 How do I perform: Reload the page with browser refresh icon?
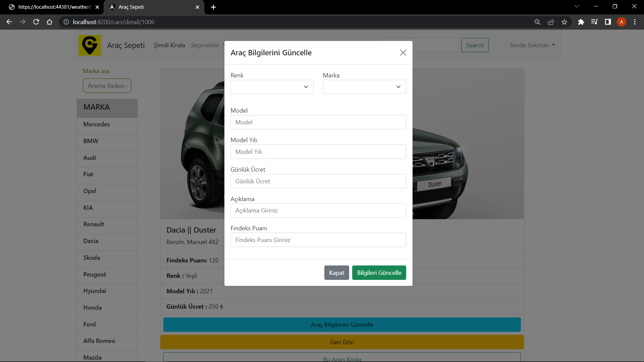click(x=36, y=22)
